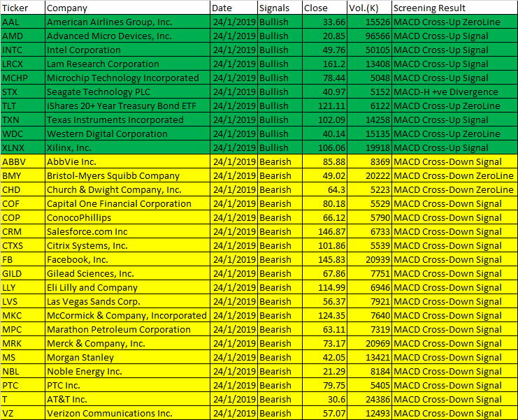Click the ABBV ticker cell
518x420 pixels.
pos(22,162)
